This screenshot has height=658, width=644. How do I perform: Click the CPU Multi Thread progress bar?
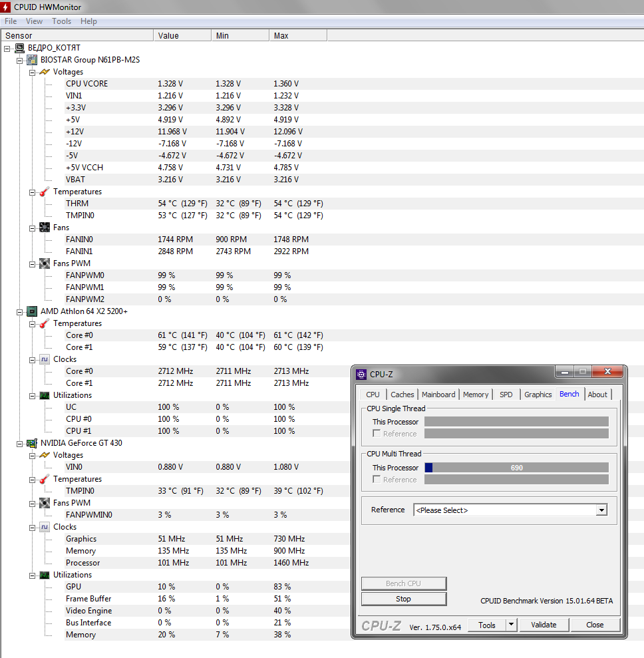(516, 468)
